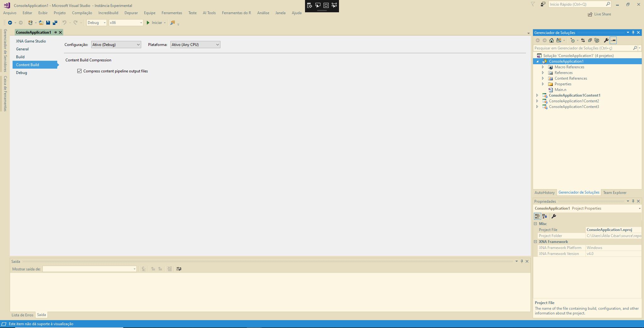Image resolution: width=644 pixels, height=328 pixels.
Task: Select the Content Build settings page
Action: (x=28, y=65)
